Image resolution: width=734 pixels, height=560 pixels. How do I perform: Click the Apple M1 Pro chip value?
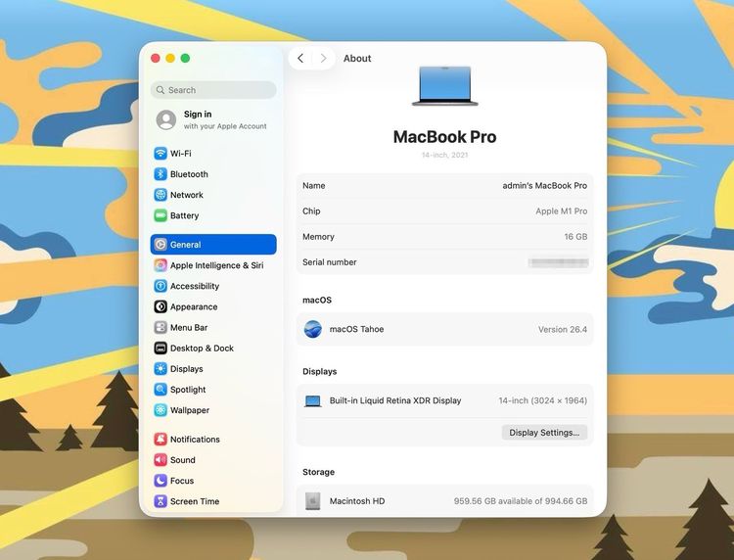pyautogui.click(x=562, y=211)
